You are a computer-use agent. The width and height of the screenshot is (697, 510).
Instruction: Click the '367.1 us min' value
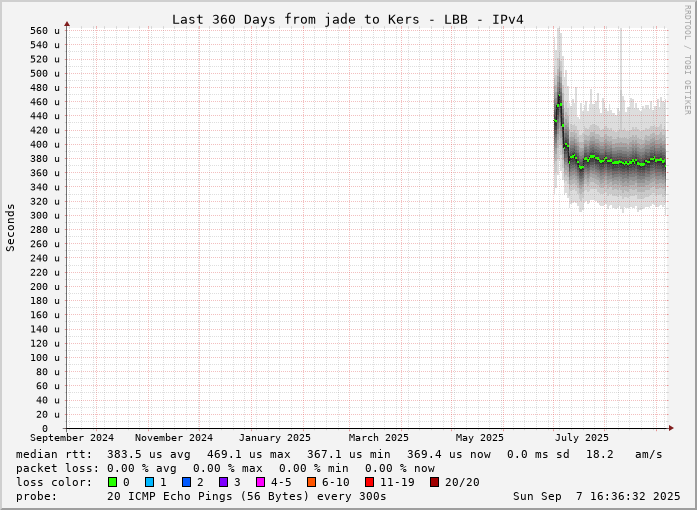[348, 454]
